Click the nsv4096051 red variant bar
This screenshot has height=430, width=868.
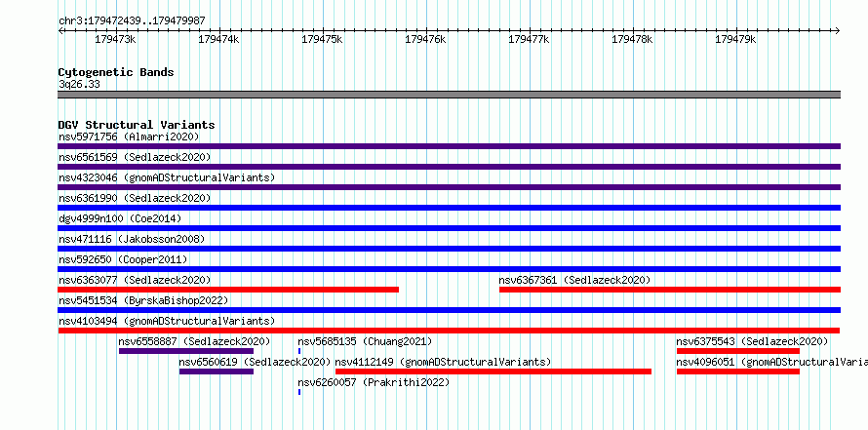pyautogui.click(x=738, y=371)
